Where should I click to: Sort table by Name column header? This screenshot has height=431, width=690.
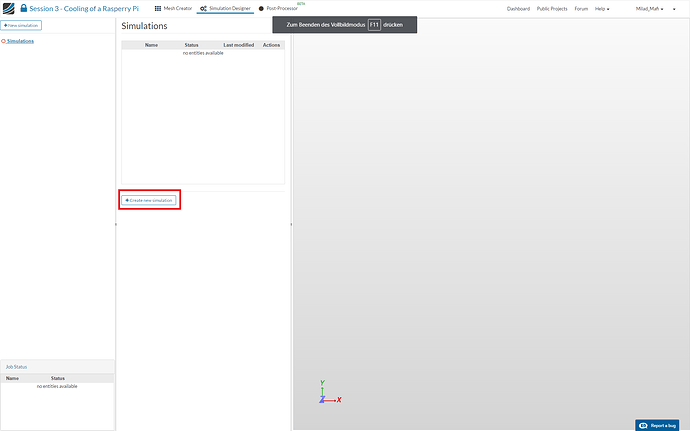pyautogui.click(x=151, y=45)
